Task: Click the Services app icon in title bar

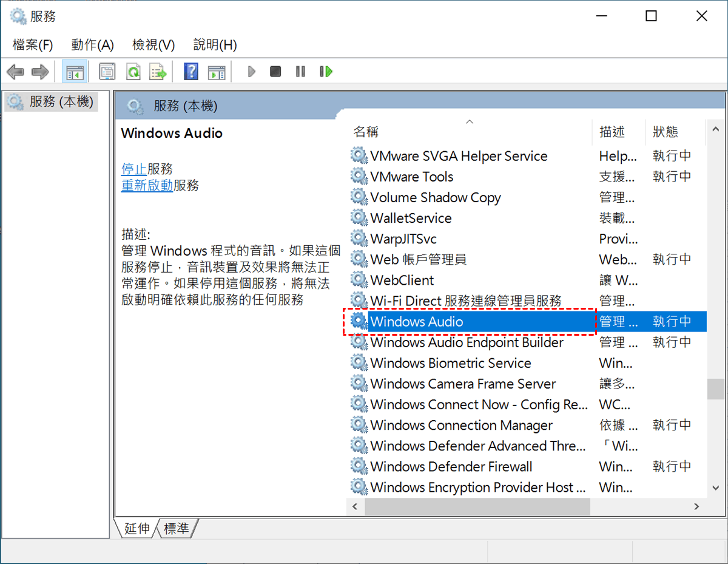Action: [18, 16]
